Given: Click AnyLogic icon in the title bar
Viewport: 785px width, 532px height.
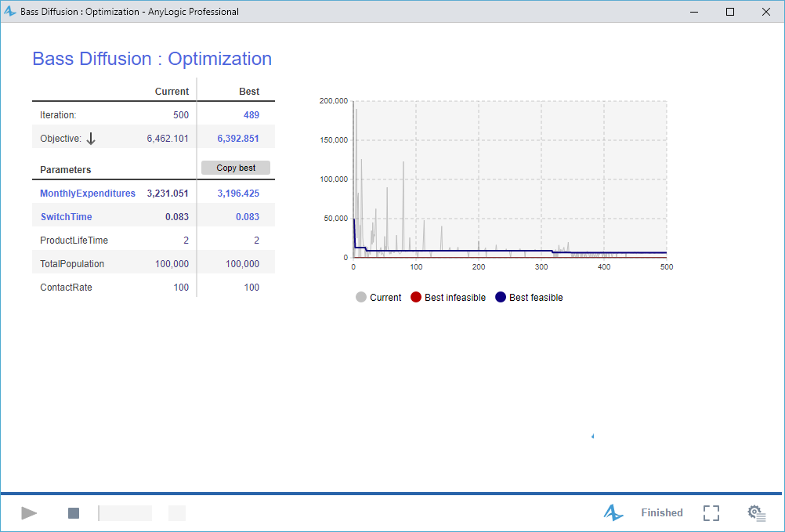Looking at the screenshot, I should pyautogui.click(x=10, y=12).
